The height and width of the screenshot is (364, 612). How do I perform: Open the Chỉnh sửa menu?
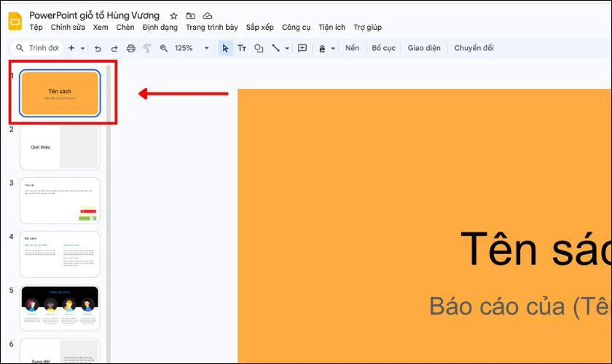pyautogui.click(x=68, y=28)
